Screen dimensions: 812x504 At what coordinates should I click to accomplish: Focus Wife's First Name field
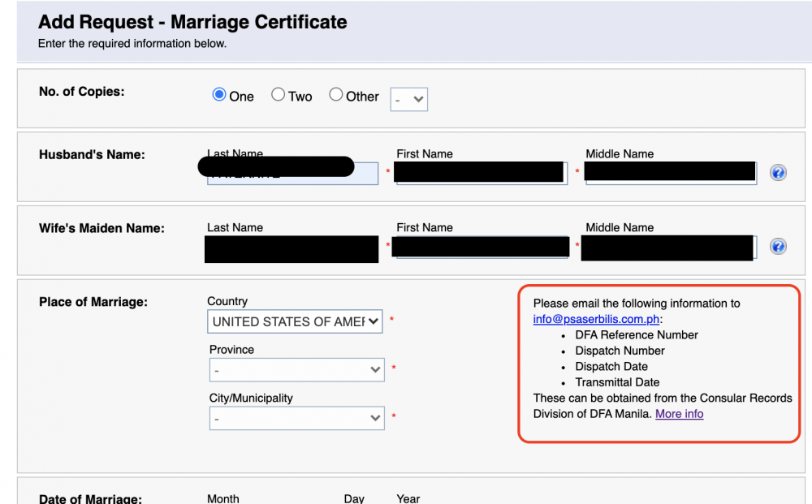click(x=482, y=248)
